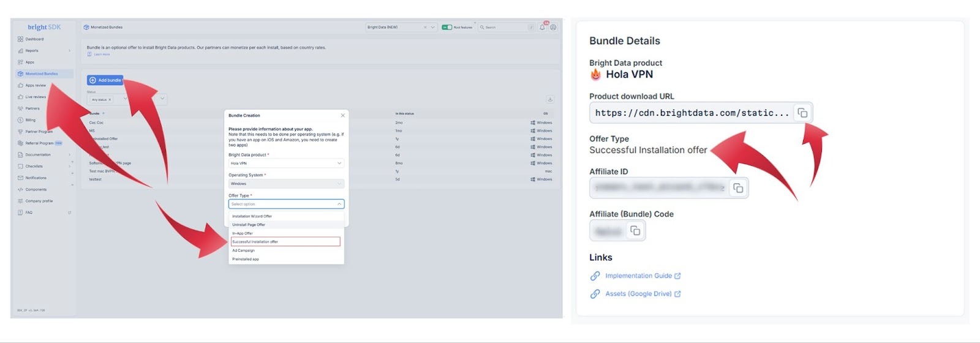Go to Monetized Bundles in sidebar
980x343 pixels.
tap(42, 74)
